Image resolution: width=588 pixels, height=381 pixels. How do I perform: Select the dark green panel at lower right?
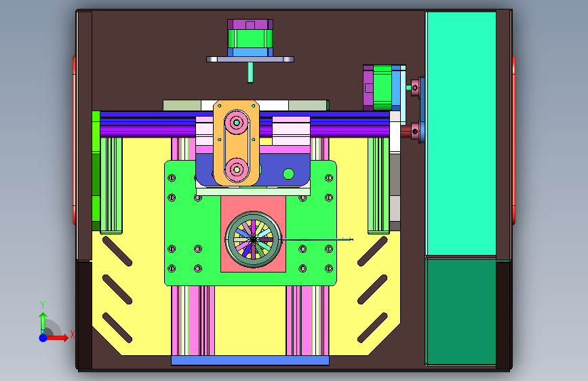pyautogui.click(x=461, y=311)
